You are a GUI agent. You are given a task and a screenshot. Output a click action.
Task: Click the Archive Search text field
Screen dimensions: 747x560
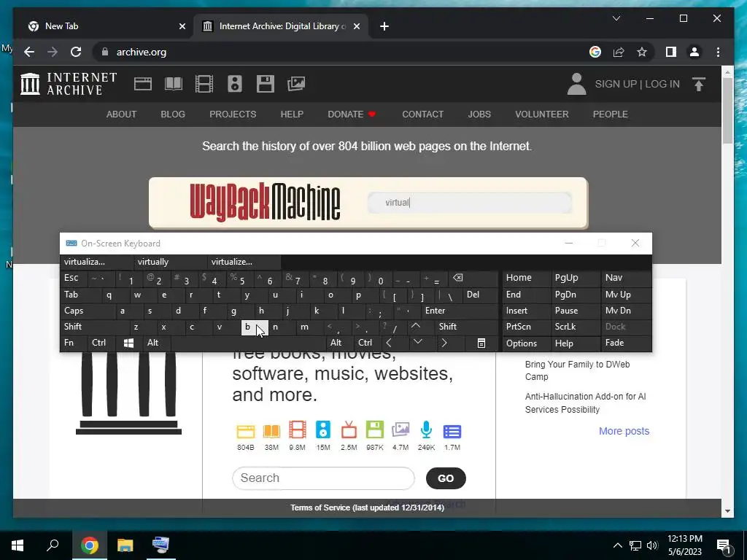(323, 478)
